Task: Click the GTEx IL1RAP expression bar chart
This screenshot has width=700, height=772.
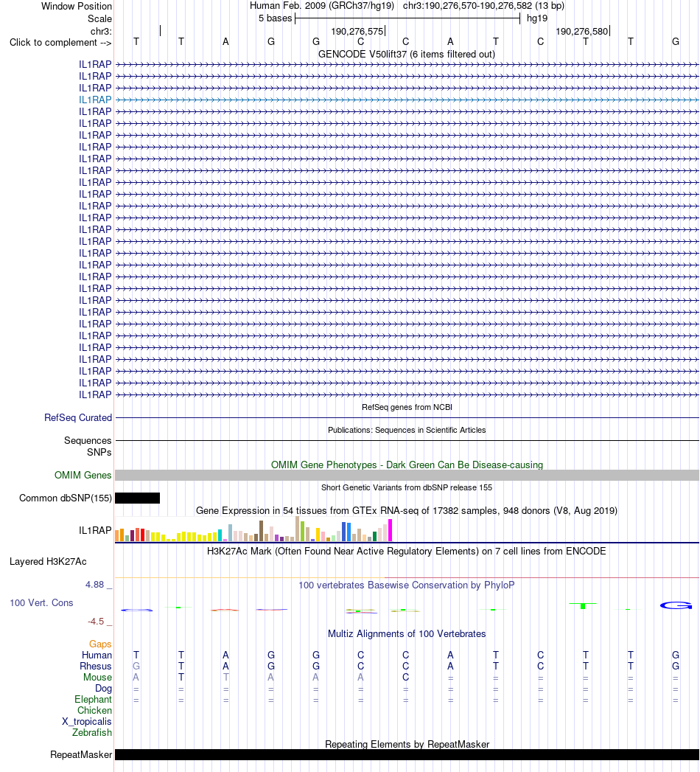Action: pyautogui.click(x=253, y=529)
